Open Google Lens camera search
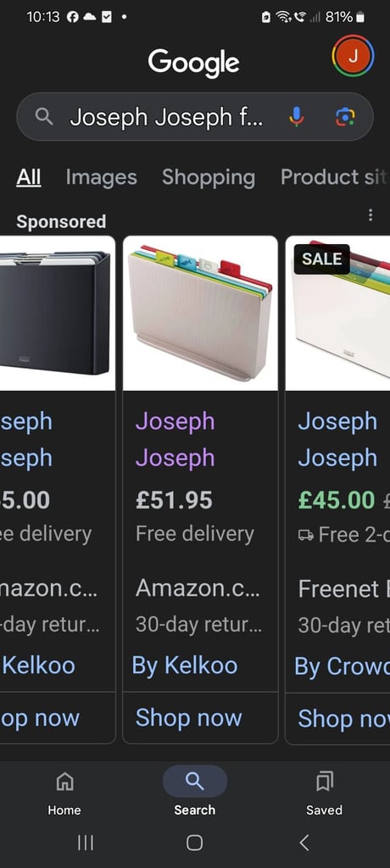Image resolution: width=390 pixels, height=868 pixels. pyautogui.click(x=345, y=117)
